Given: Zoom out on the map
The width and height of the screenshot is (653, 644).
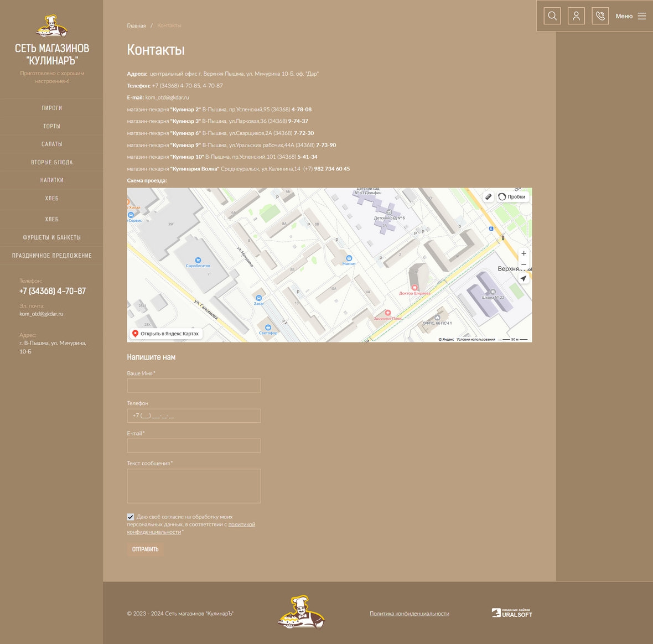Looking at the screenshot, I should point(524,264).
